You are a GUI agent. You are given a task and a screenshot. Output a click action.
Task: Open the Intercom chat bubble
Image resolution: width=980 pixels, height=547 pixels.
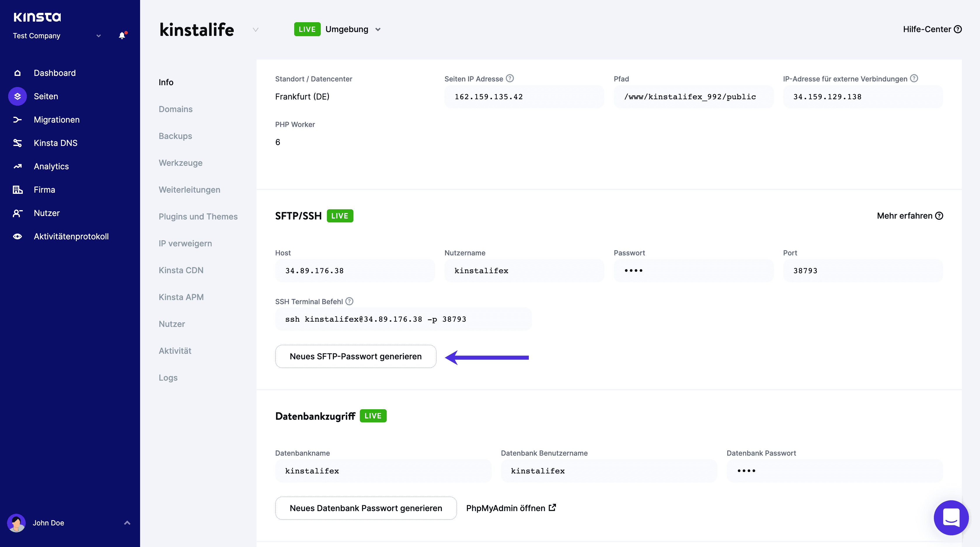tap(951, 517)
